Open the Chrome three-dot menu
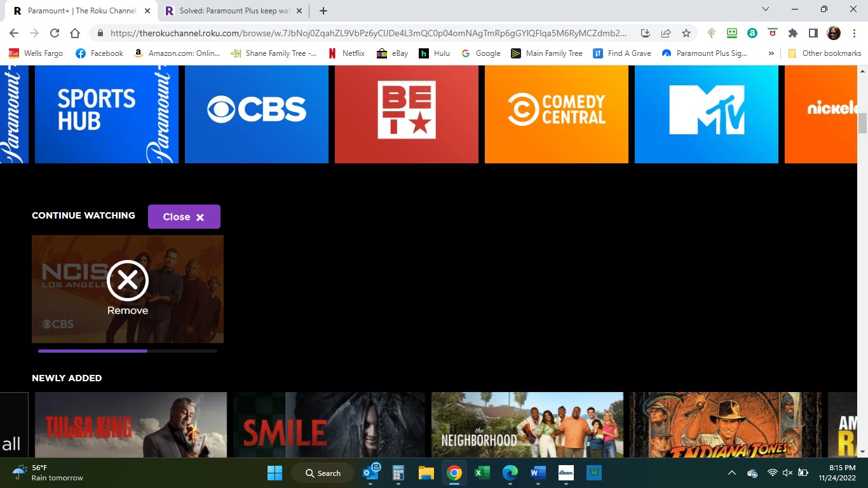The image size is (868, 488). pyautogui.click(x=854, y=33)
